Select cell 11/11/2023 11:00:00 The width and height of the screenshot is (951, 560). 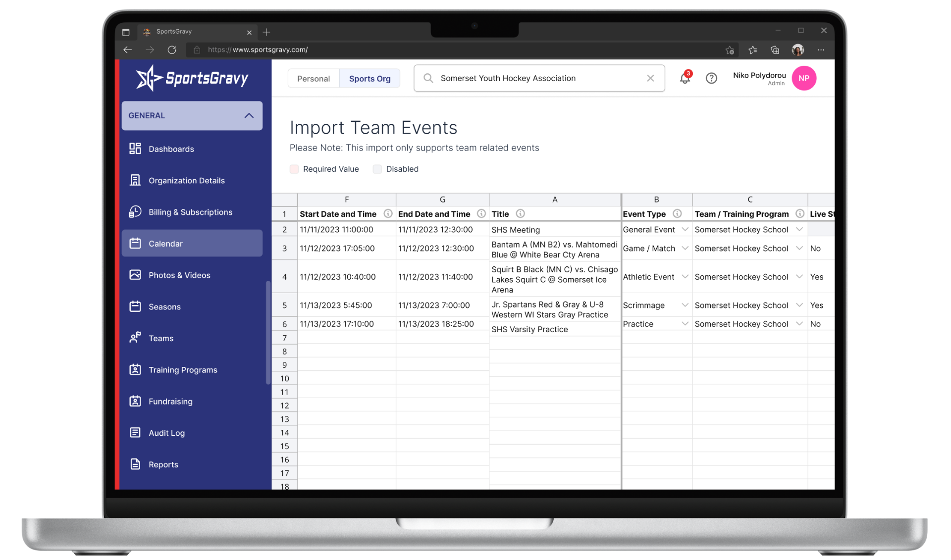point(346,229)
